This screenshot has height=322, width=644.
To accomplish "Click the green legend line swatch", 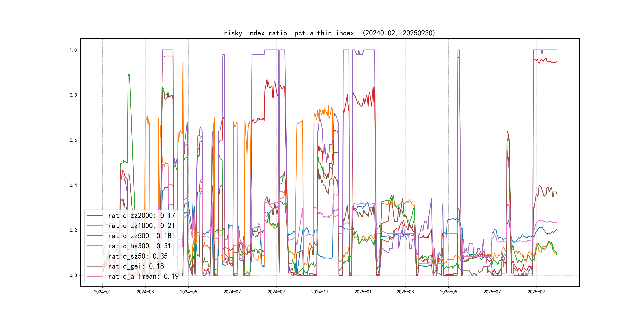I will click(x=95, y=236).
